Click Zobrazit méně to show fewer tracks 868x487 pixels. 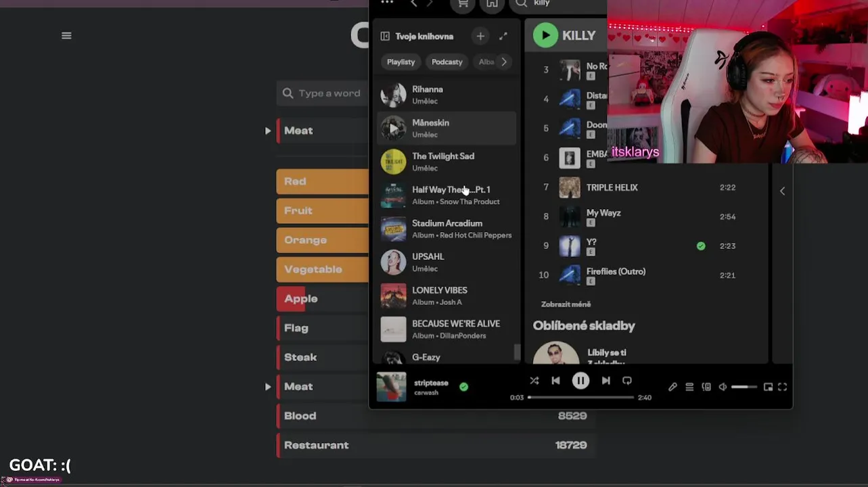click(566, 304)
